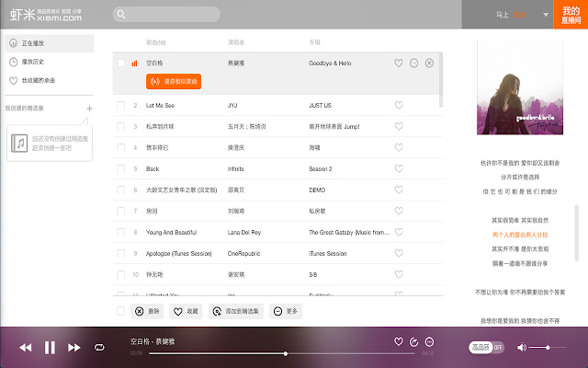Check the checkbox for song 7

click(120, 211)
